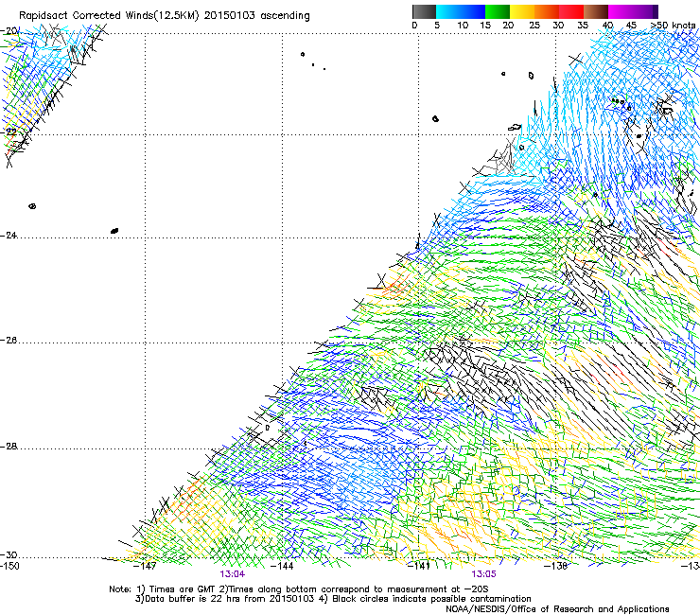Click the 'Data buffer is 22 hrs' note line
Screen dimensions: 700x615
pyautogui.click(x=333, y=599)
